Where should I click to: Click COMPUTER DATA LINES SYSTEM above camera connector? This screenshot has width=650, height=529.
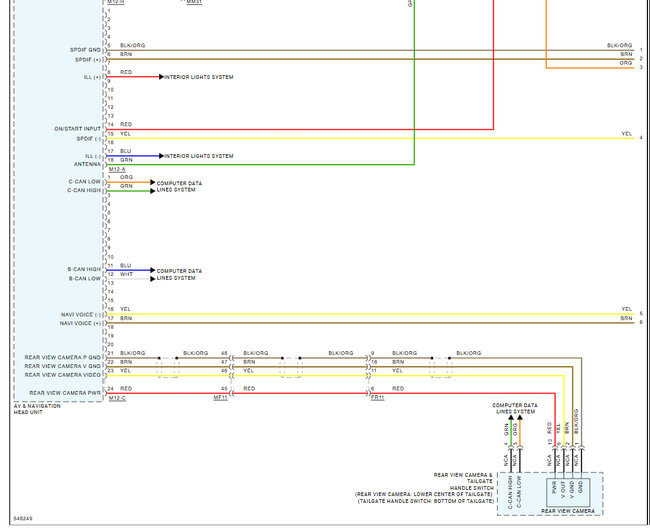515,408
